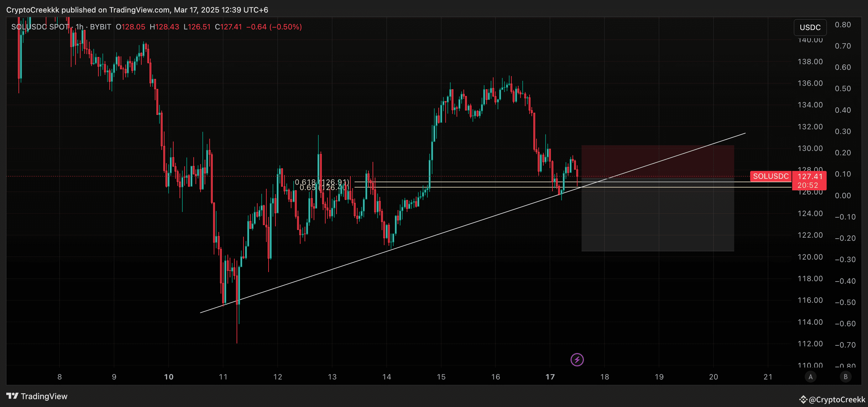Click date 18 on the time axis
The width and height of the screenshot is (868, 407).
click(604, 377)
